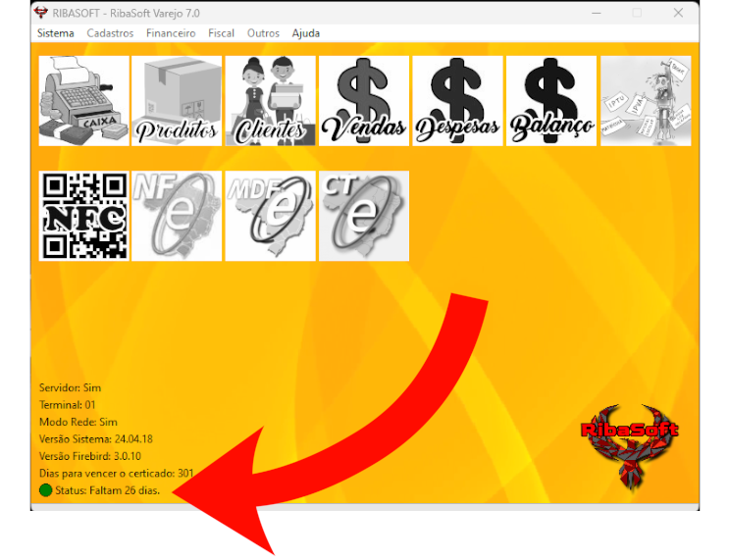Open the Ajuda menu
Image resolution: width=730 pixels, height=560 pixels.
(x=306, y=33)
